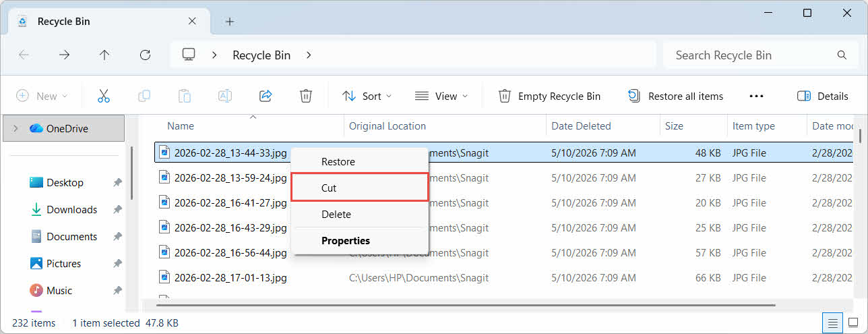The image size is (868, 334).
Task: Click the Desktop icon in sidebar
Action: click(x=36, y=182)
